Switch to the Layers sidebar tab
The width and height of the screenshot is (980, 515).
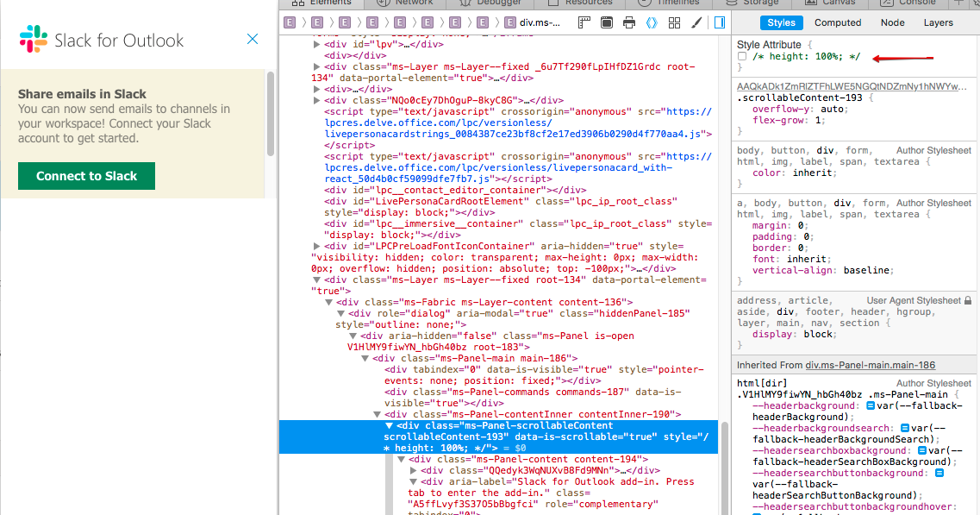(x=938, y=22)
